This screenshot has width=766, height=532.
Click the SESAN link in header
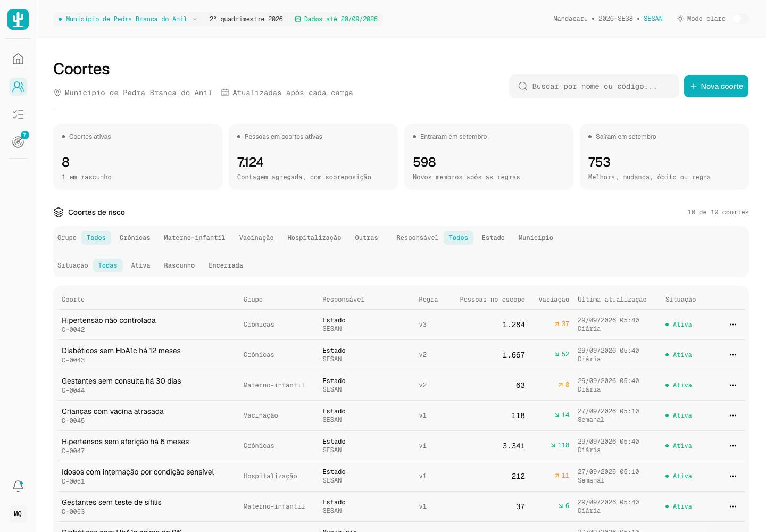[653, 19]
